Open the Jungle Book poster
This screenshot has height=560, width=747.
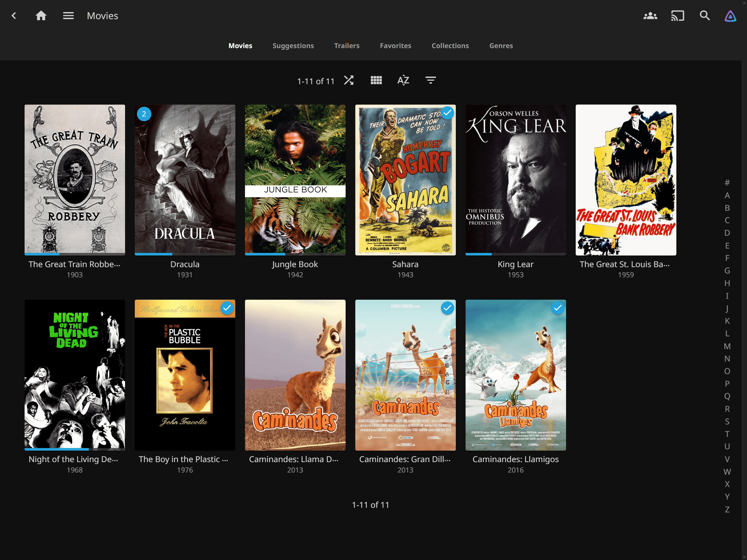click(x=295, y=180)
